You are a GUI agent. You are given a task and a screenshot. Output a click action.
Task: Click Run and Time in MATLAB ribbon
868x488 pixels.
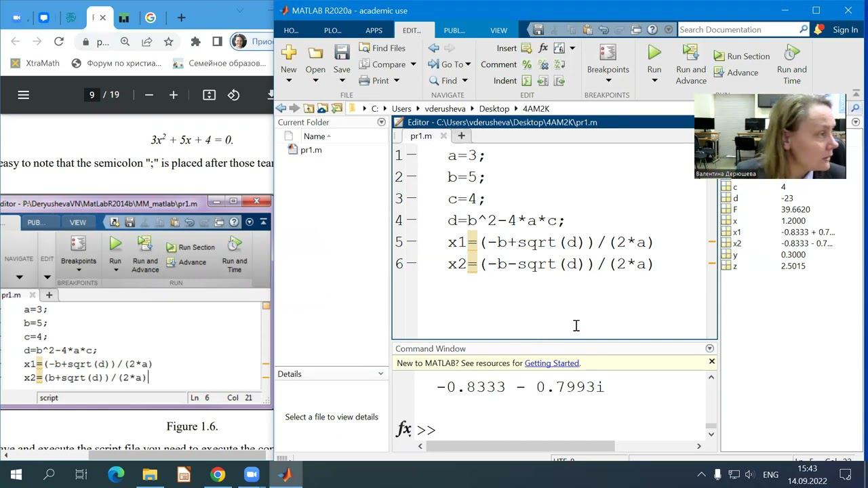(x=791, y=64)
